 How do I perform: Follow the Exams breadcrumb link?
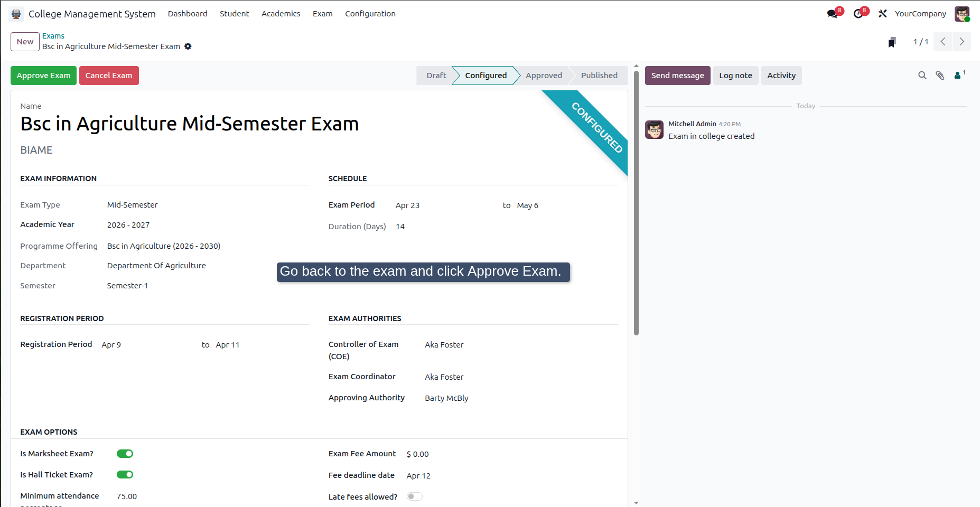(53, 36)
